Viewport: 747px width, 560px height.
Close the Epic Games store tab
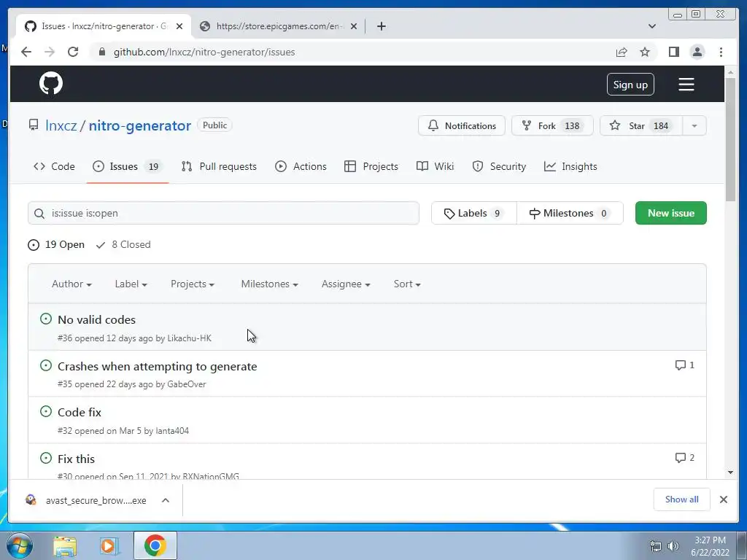coord(354,26)
